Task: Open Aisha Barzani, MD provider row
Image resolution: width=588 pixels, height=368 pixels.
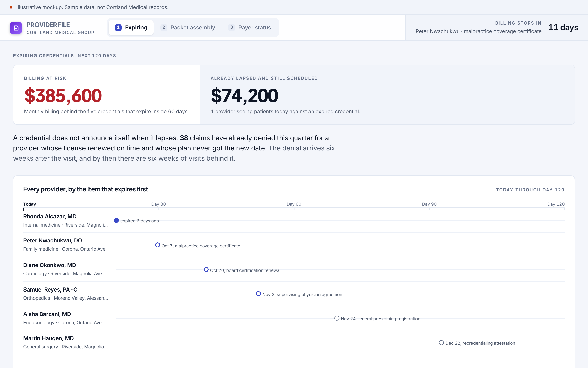Action: [x=294, y=318]
